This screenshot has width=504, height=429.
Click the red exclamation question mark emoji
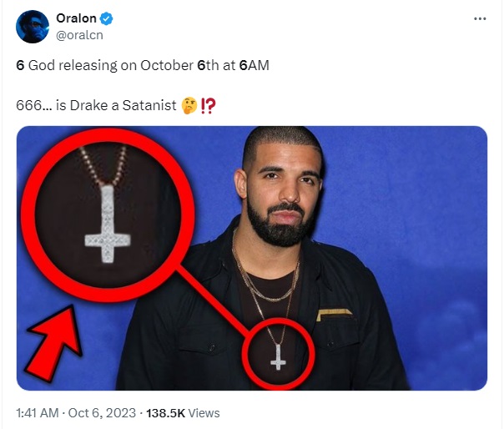point(208,105)
